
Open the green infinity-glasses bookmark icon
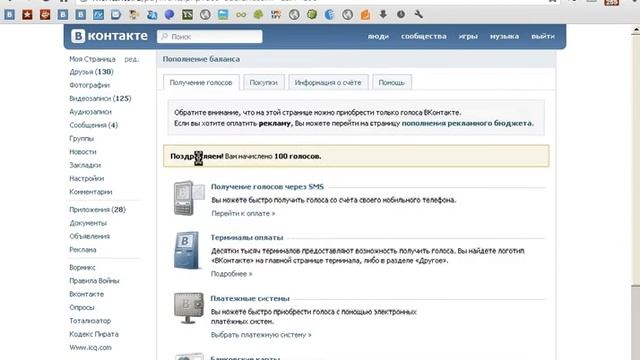coord(241,15)
